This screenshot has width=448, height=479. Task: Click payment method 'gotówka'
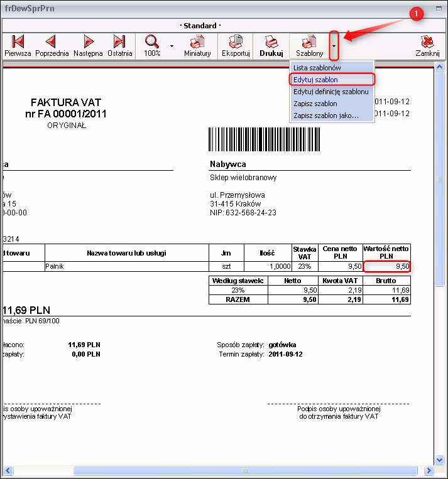(x=282, y=345)
